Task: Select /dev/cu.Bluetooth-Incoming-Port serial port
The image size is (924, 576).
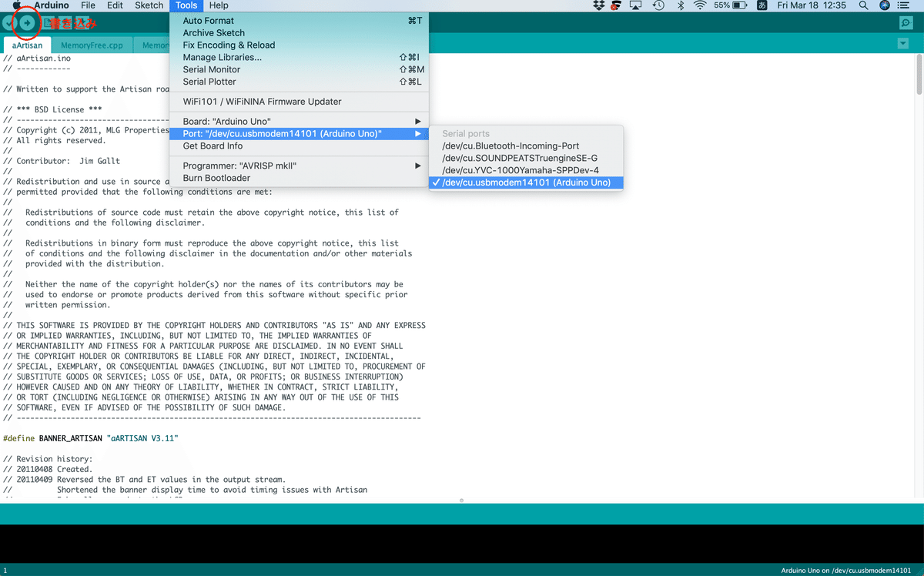Action: coord(526,146)
